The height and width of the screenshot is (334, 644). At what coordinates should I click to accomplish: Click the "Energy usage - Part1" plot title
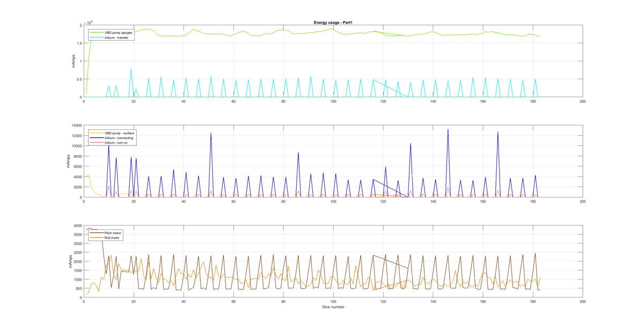point(333,23)
